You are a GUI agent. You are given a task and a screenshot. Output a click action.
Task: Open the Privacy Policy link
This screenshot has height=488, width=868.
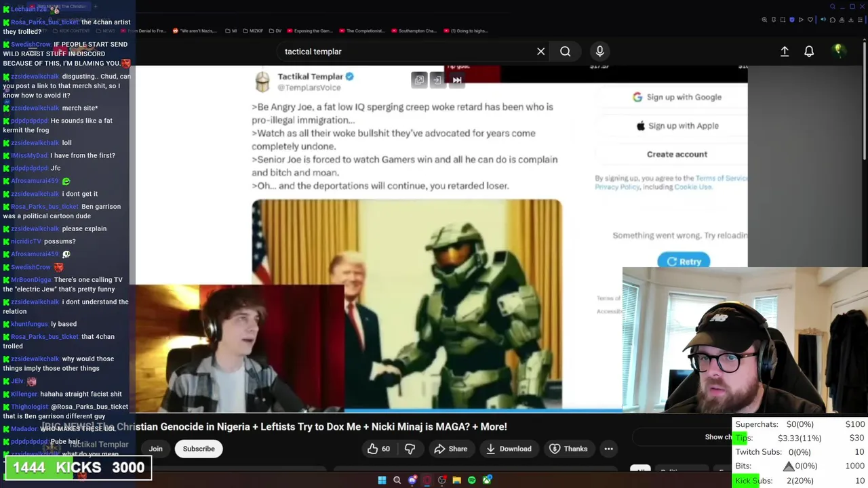click(x=616, y=187)
